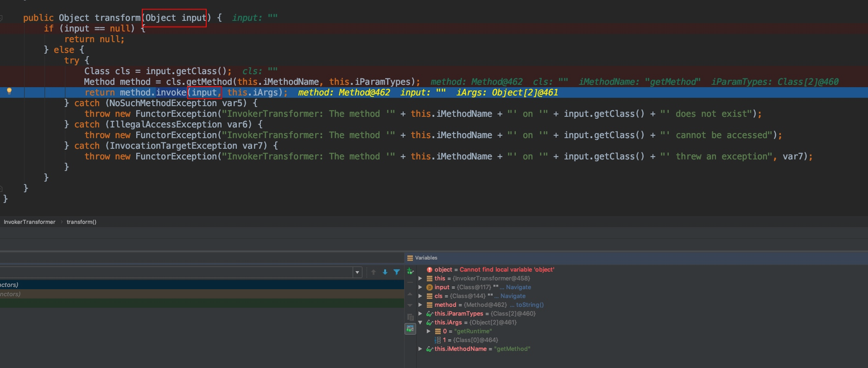Expand the this.iParamTypes watch

[420, 314]
